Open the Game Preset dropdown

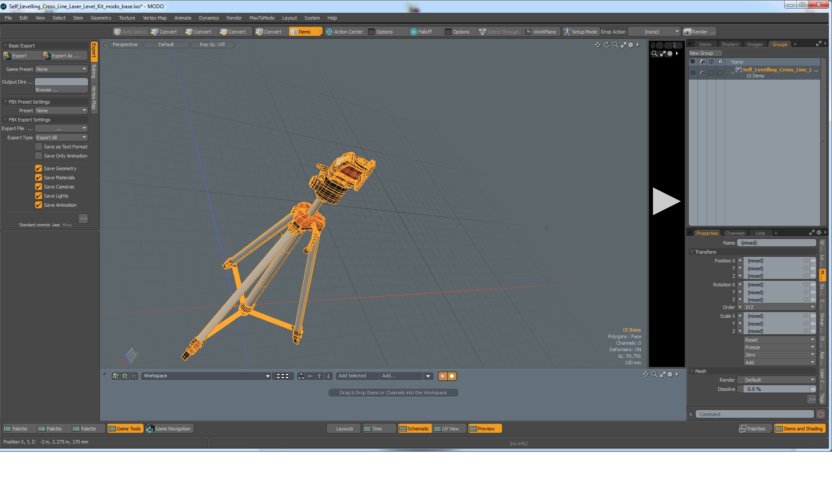(x=61, y=69)
